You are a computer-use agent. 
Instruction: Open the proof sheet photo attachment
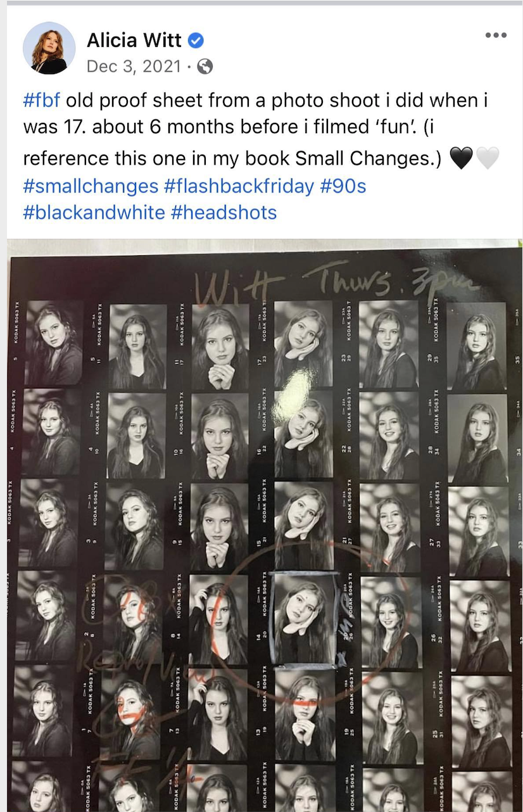pos(265,526)
